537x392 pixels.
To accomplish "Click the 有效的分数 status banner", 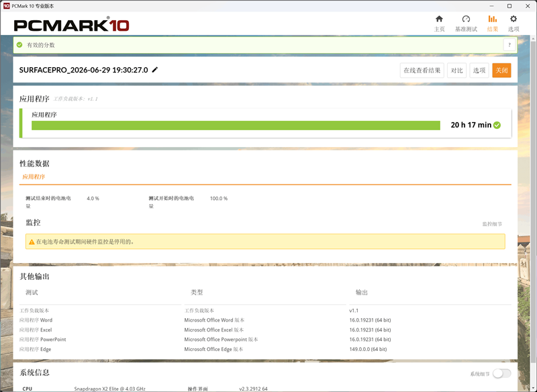I will [x=265, y=45].
